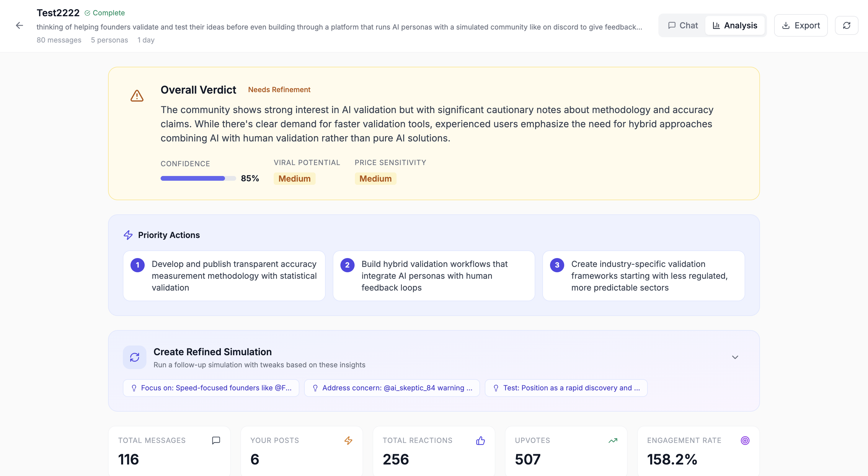Click the warning triangle verdict icon
The width and height of the screenshot is (868, 476).
coord(137,96)
